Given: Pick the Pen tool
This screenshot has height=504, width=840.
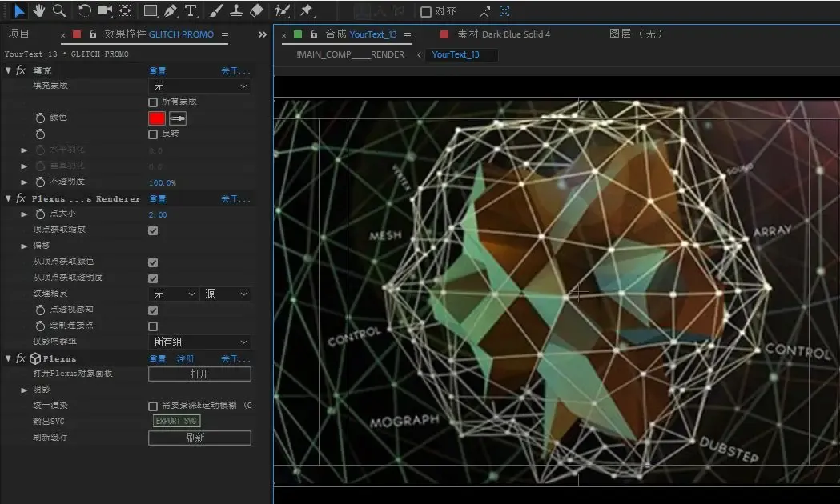Looking at the screenshot, I should click(x=170, y=10).
